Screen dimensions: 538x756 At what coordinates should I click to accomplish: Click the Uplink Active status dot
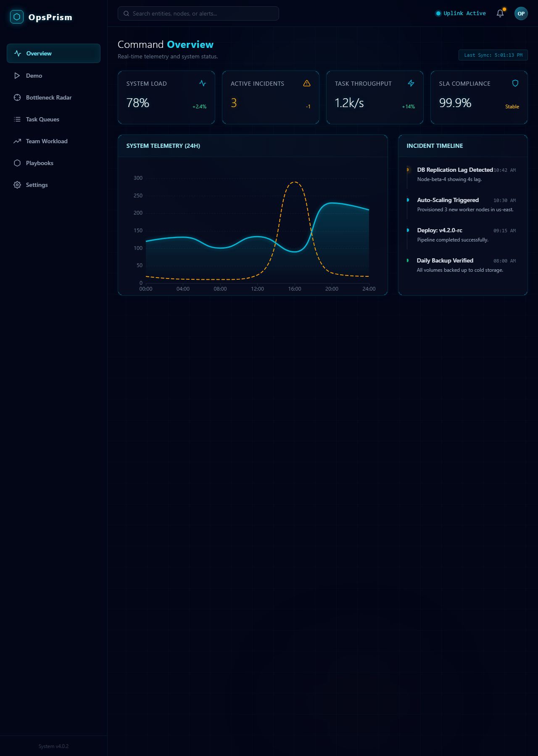(438, 13)
